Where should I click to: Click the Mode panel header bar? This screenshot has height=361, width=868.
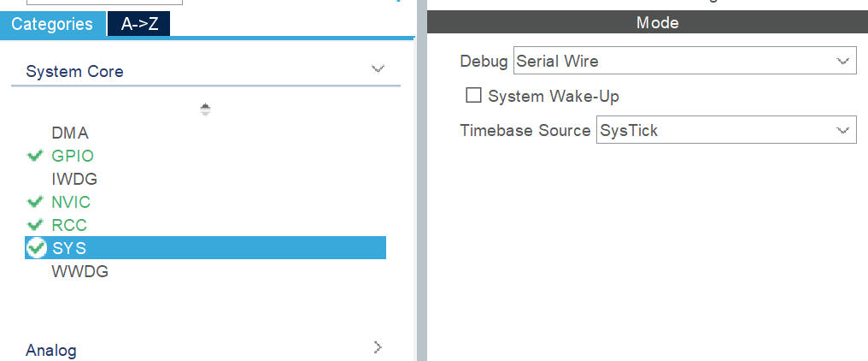647,23
